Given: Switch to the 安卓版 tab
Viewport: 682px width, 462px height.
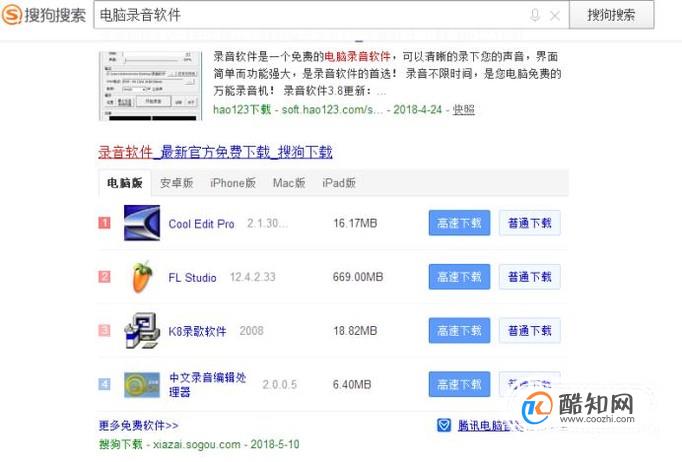Looking at the screenshot, I should 177,183.
